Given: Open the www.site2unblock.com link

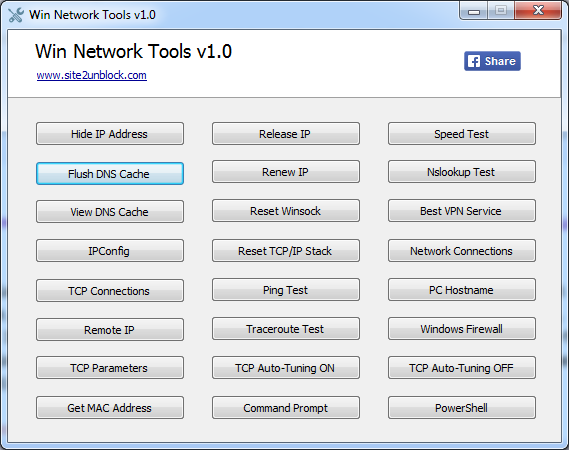Looking at the screenshot, I should (x=92, y=75).
